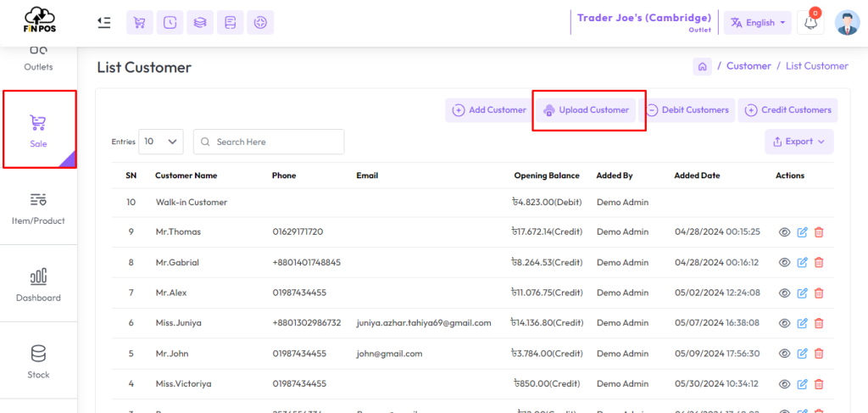Focus the Search Here field
Viewport: 868px width, 413px height.
pos(269,142)
